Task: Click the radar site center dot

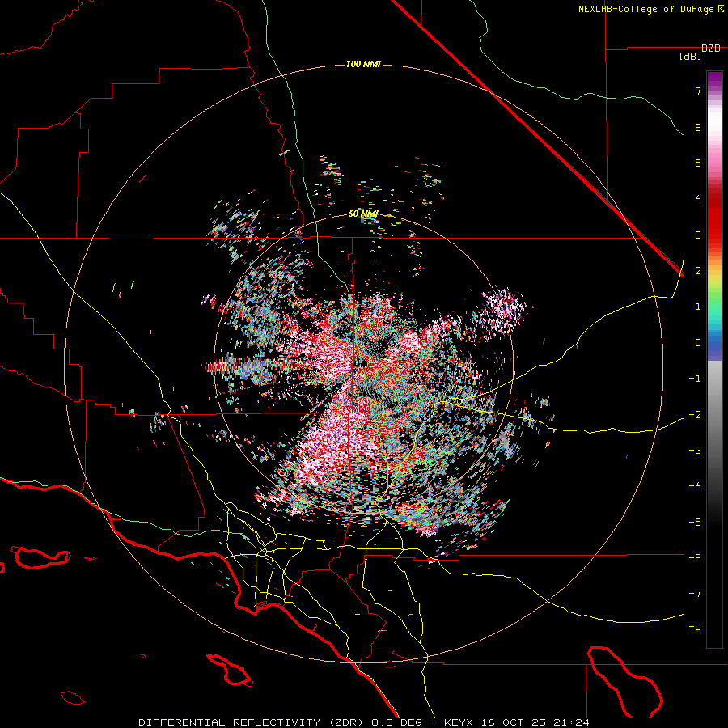Action: click(x=365, y=362)
